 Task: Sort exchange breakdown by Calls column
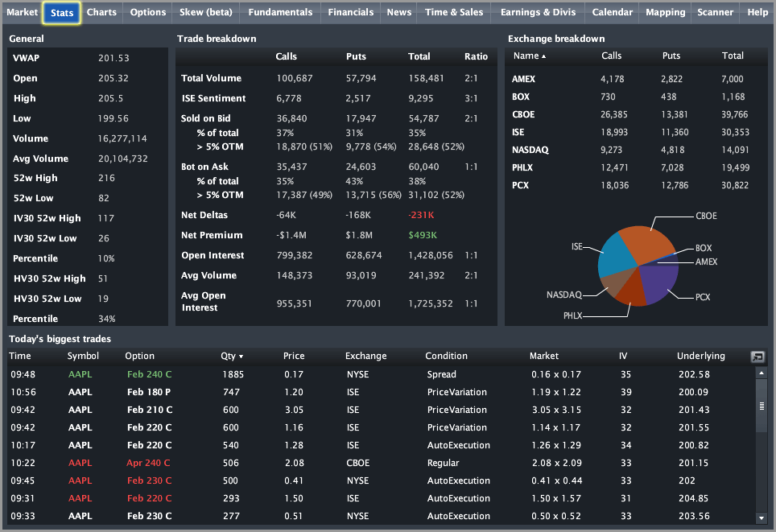pyautogui.click(x=611, y=56)
